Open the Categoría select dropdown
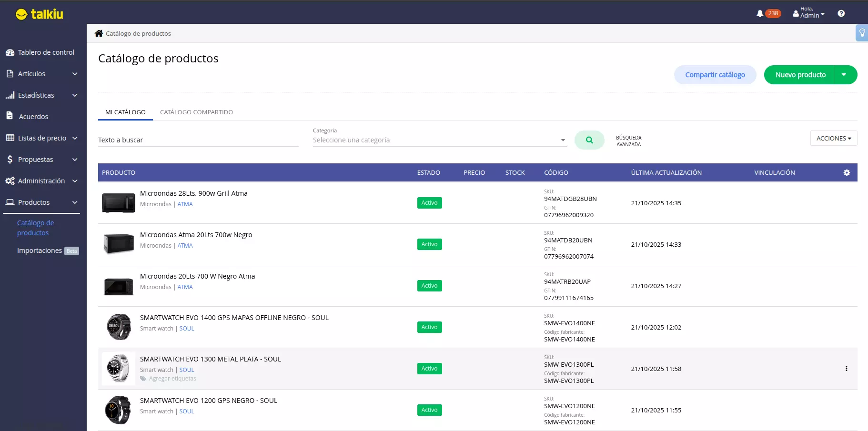868x431 pixels. click(439, 140)
